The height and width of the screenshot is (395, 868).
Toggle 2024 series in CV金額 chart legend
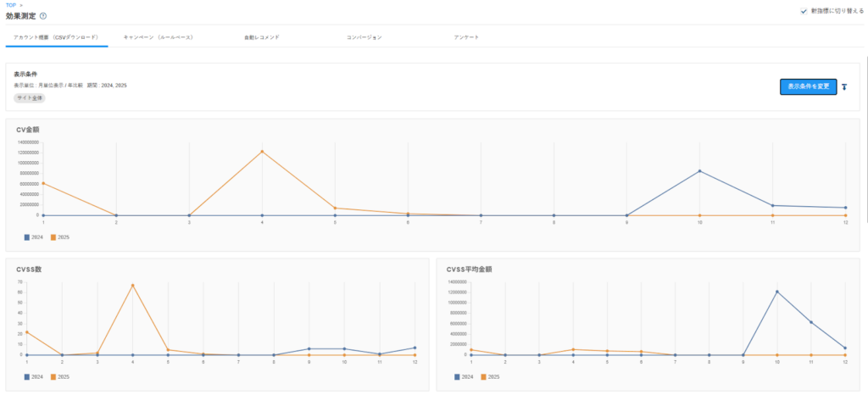36,237
